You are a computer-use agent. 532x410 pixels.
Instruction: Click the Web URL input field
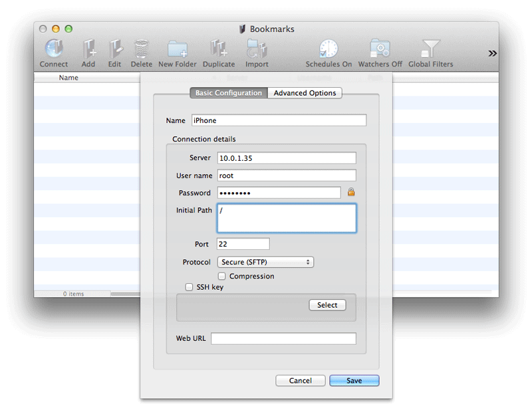click(x=283, y=338)
